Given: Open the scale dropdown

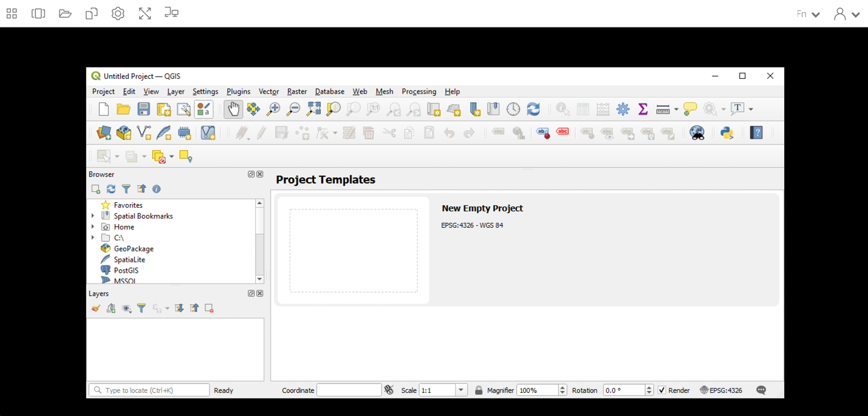Looking at the screenshot, I should click(460, 390).
